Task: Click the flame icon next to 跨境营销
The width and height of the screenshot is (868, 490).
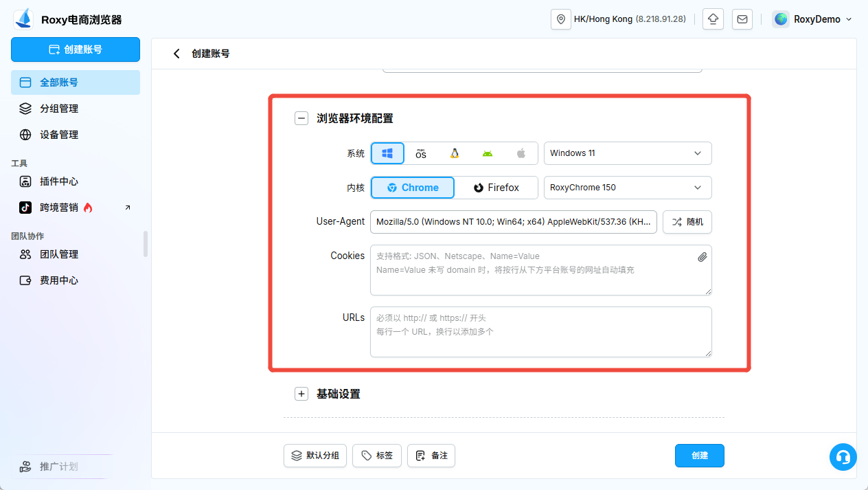Action: (88, 208)
